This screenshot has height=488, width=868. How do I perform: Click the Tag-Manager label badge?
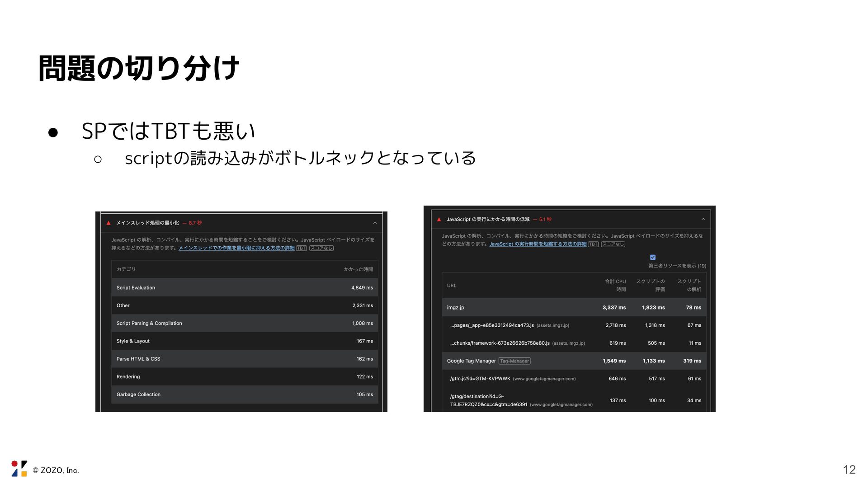514,361
